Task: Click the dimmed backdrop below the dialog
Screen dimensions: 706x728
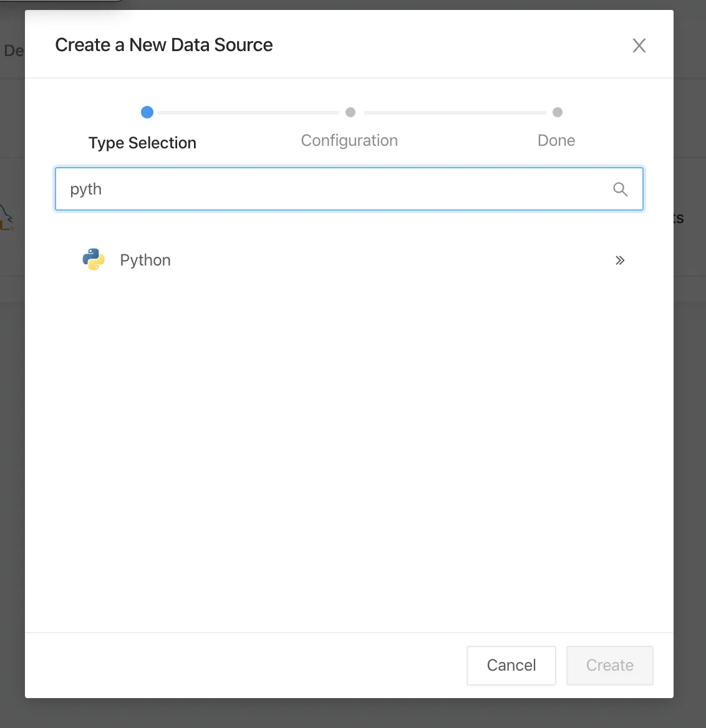Action: [353, 713]
